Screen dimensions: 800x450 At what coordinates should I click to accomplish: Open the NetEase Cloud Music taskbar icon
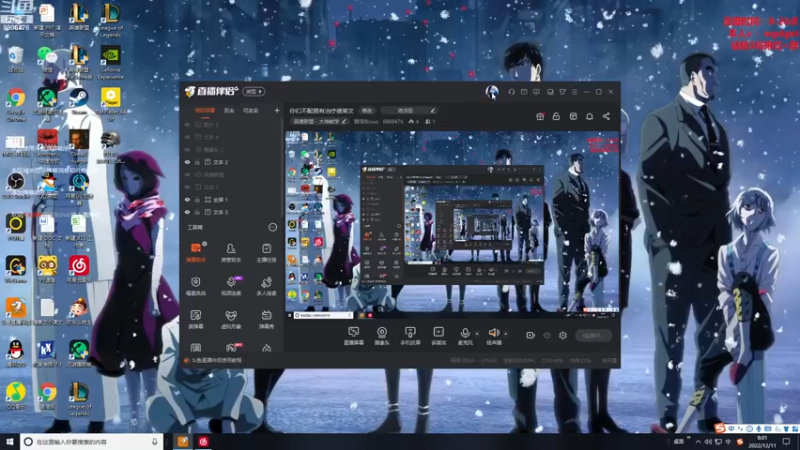204,441
